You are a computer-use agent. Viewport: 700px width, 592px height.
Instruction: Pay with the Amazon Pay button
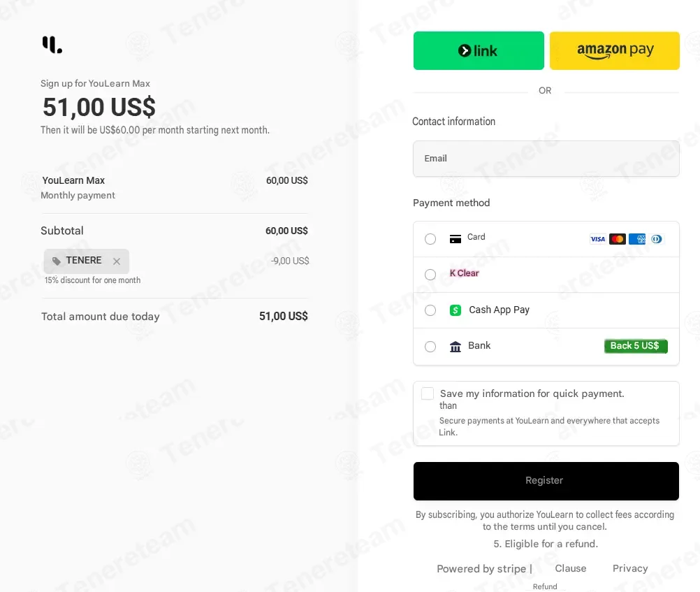614,50
